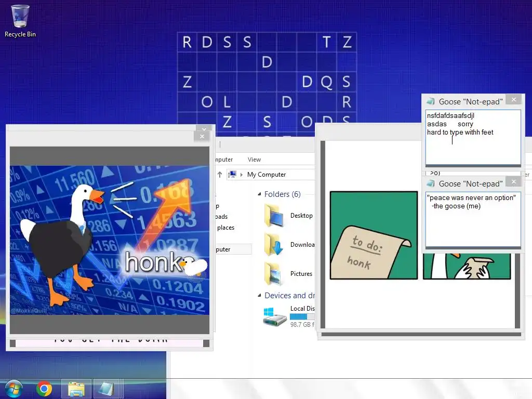Select the recent places item in the sidebar
Image resolution: width=532 pixels, height=399 pixels.
[x=225, y=228]
